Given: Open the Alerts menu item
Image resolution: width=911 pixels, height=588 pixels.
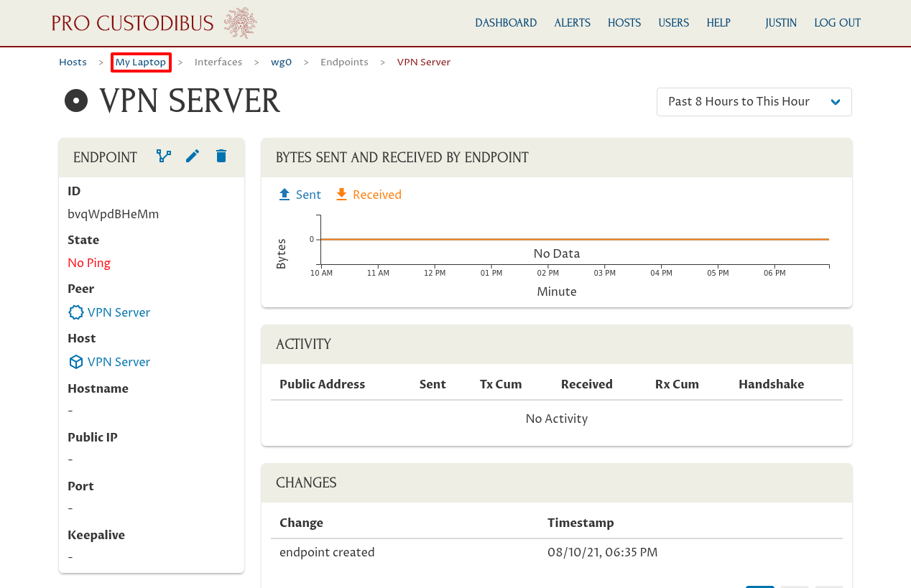Looking at the screenshot, I should point(573,23).
